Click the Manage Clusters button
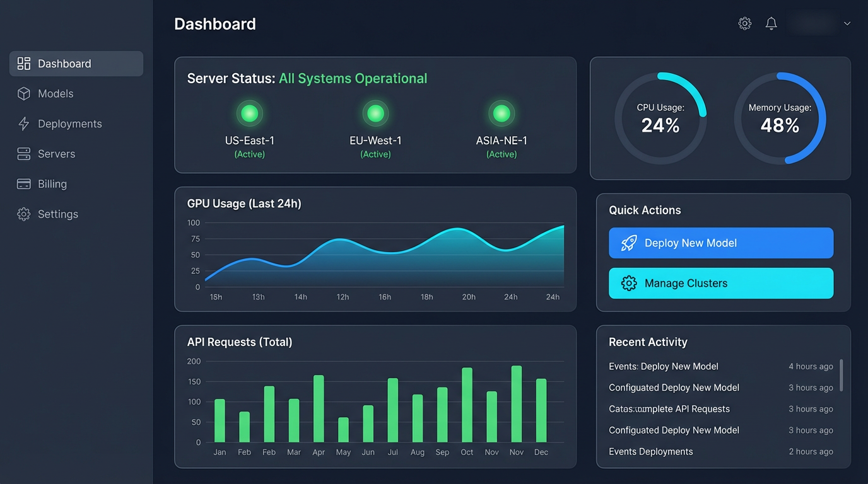Viewport: 868px width, 484px height. point(720,283)
